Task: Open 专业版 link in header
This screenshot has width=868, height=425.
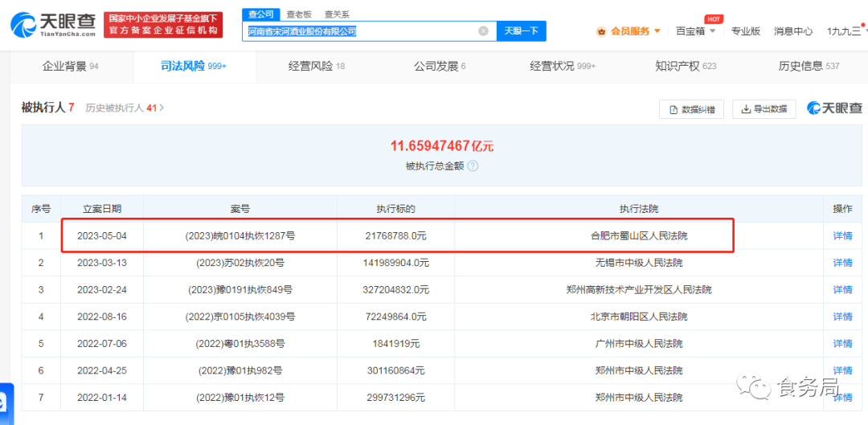Action: (x=746, y=31)
